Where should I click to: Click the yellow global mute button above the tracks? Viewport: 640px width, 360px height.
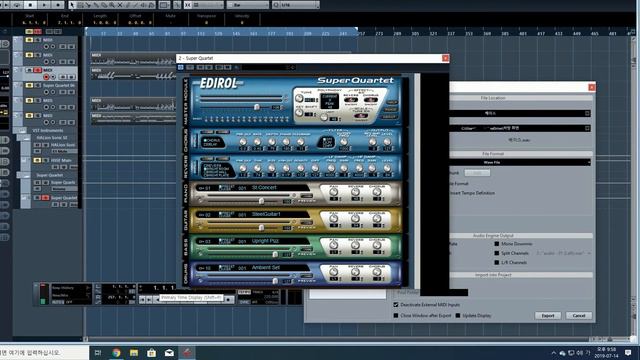pos(29,31)
